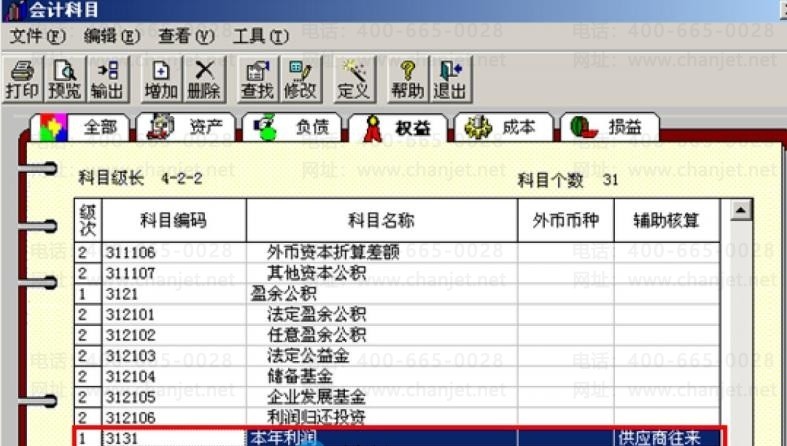
Task: Exit using the 退出 icon
Action: coord(450,80)
